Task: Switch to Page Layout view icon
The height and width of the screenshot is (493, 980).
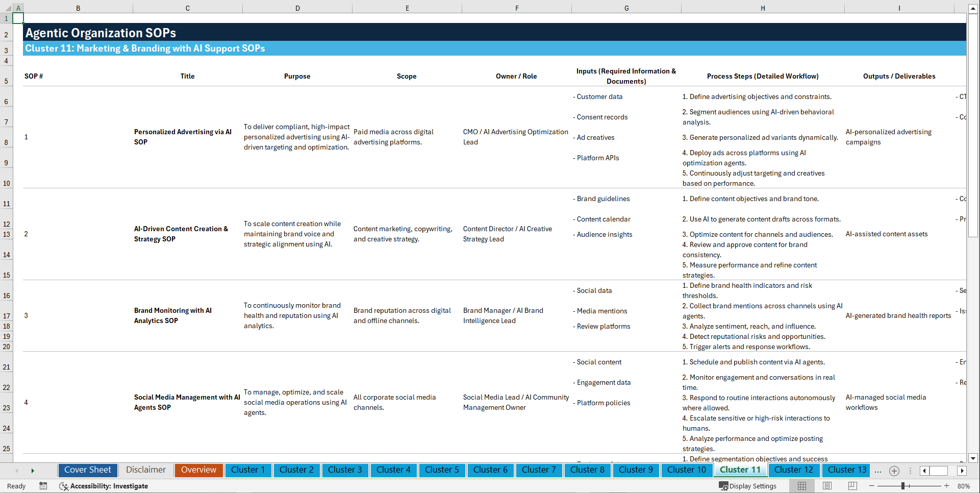Action: [x=827, y=486]
